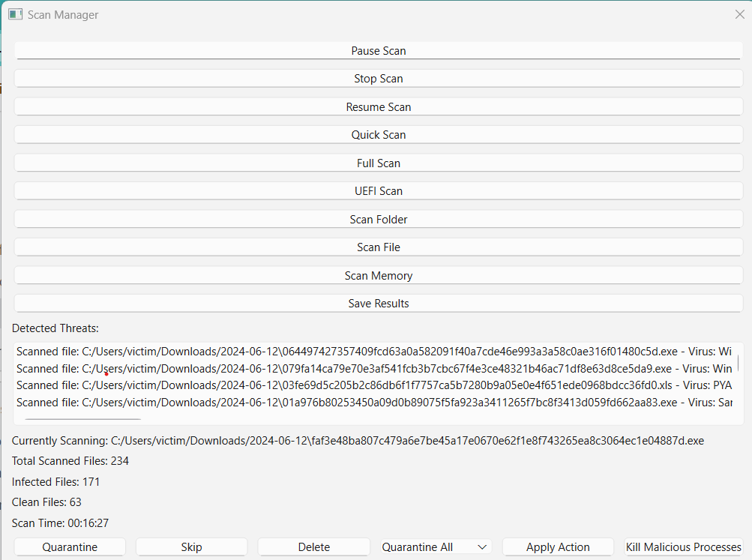Viewport: 752px width, 560px height.
Task: Open the Scan Folder option
Action: (378, 218)
